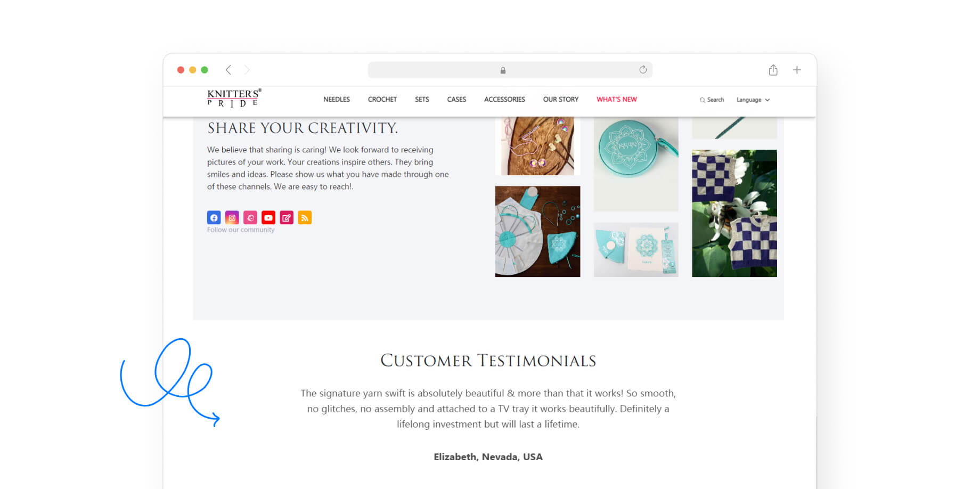Open a new tab with plus icon
This screenshot has height=489, width=980.
click(797, 70)
